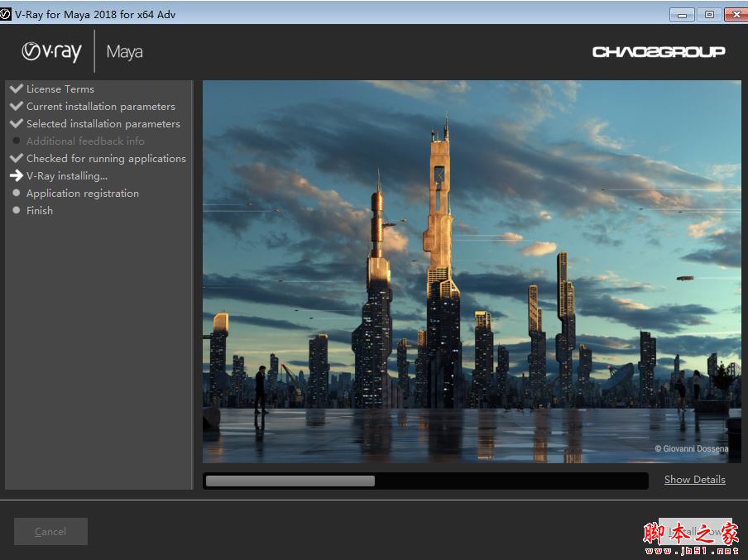
Task: Click the V-Ray for Maya 2018 window title
Action: [x=95, y=14]
